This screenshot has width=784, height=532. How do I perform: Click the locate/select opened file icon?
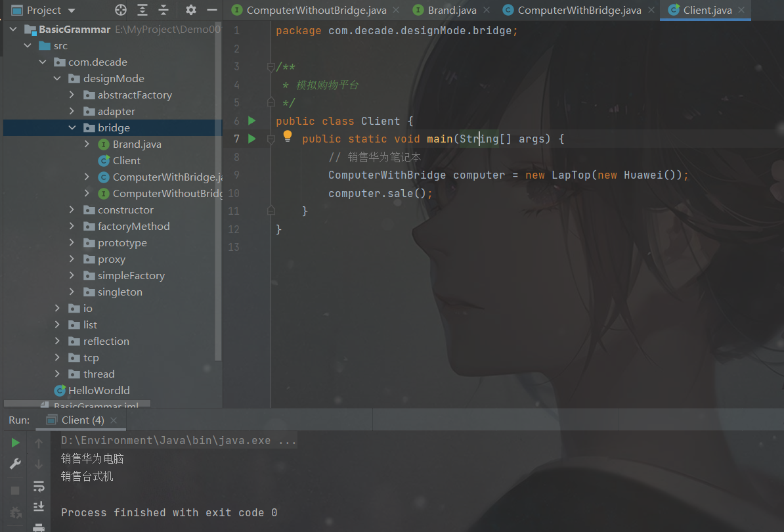[121, 10]
